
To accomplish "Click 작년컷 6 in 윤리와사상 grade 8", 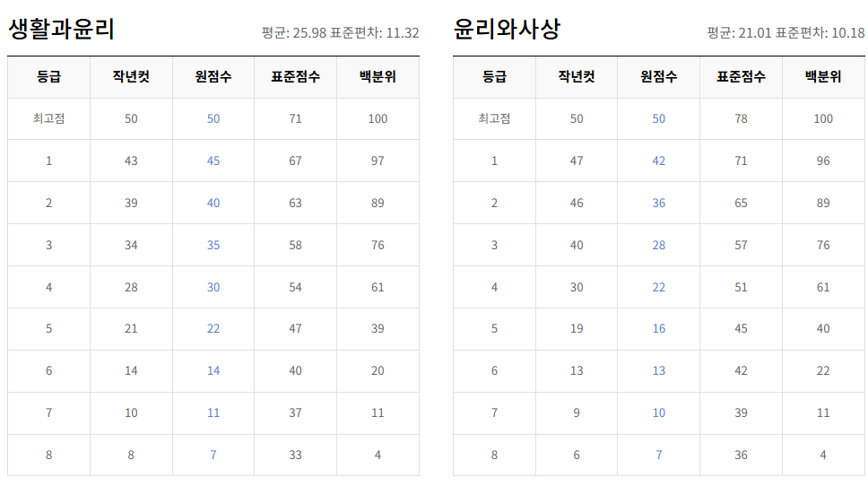I will tap(577, 455).
